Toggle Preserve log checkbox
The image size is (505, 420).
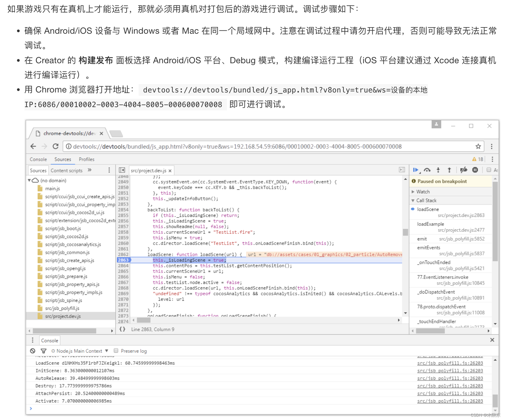[116, 351]
